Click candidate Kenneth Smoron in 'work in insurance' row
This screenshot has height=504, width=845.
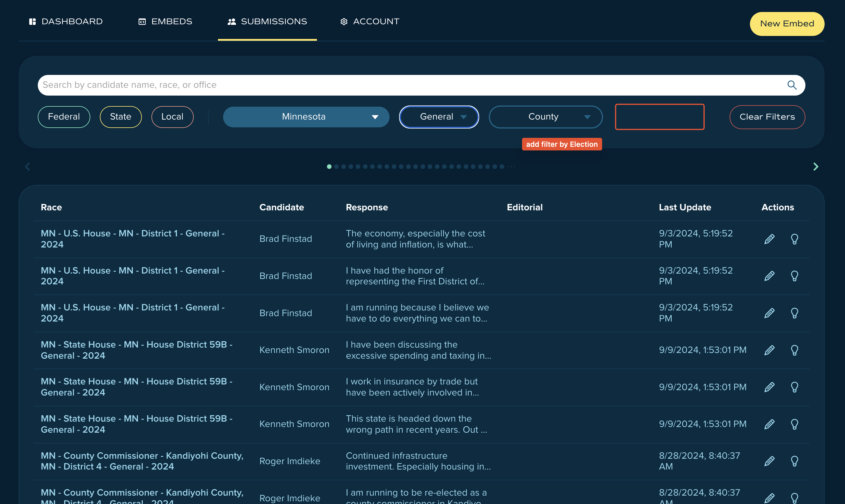click(294, 387)
